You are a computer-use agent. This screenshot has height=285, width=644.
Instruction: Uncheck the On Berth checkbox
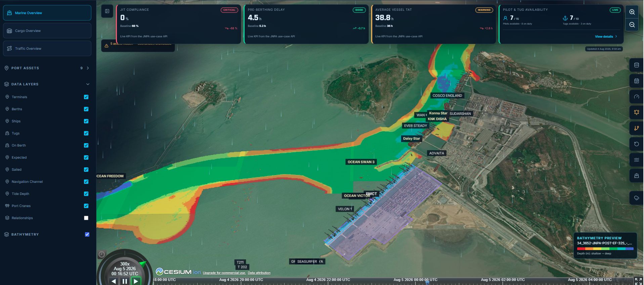click(x=86, y=145)
